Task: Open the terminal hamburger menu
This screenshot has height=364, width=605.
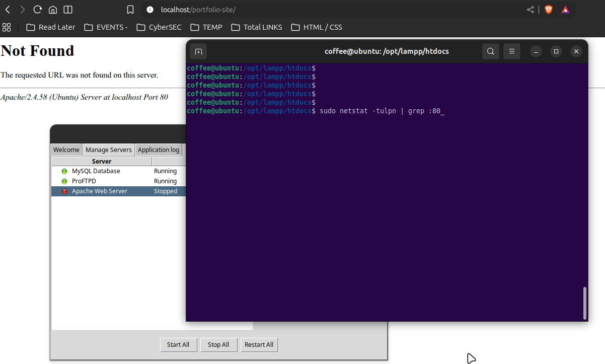Action: [511, 51]
